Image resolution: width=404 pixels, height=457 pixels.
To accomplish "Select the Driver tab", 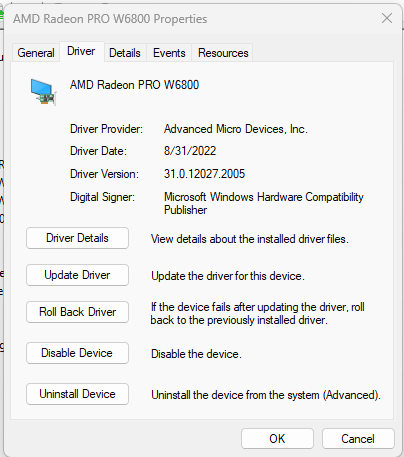I will 81,51.
